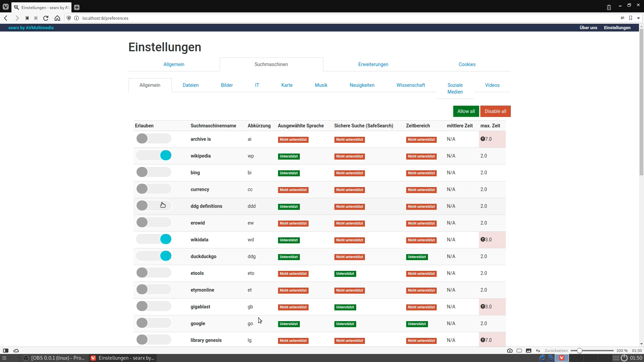
Task: Open the closed tabs trash can
Action: point(609,7)
